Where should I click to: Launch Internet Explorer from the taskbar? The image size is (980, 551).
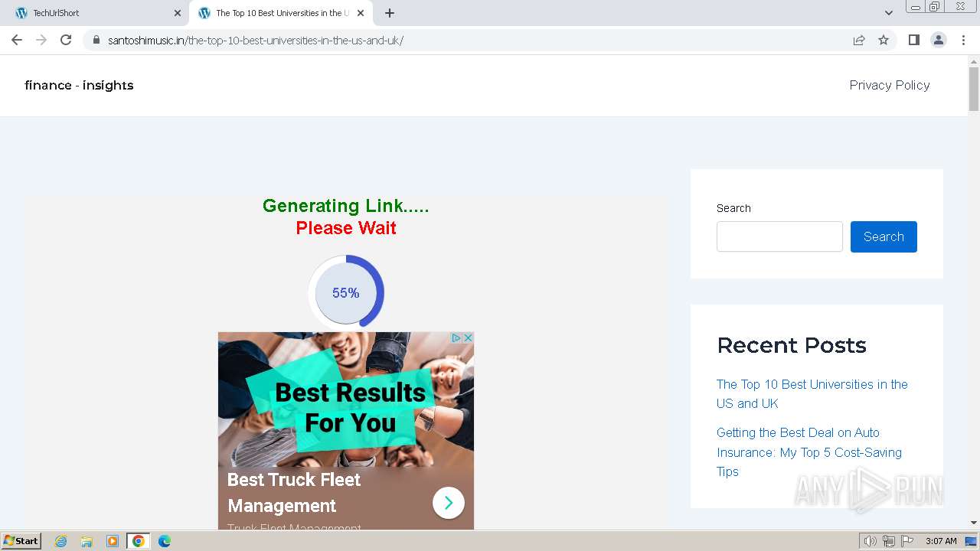coord(60,541)
